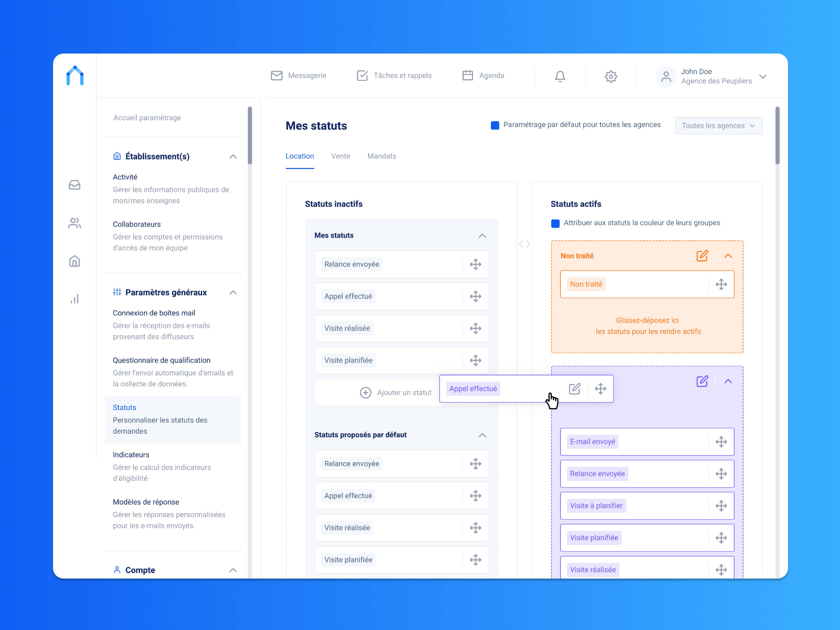Click move handle of Non traité status
Screen dimensions: 840x630
click(721, 284)
